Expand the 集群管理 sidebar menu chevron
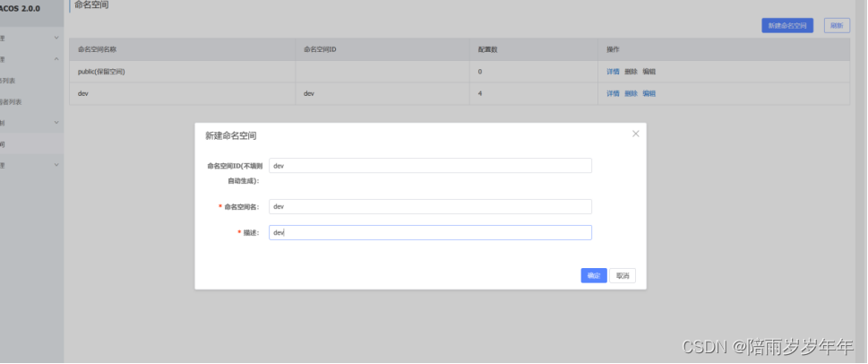868x364 pixels. tap(56, 164)
